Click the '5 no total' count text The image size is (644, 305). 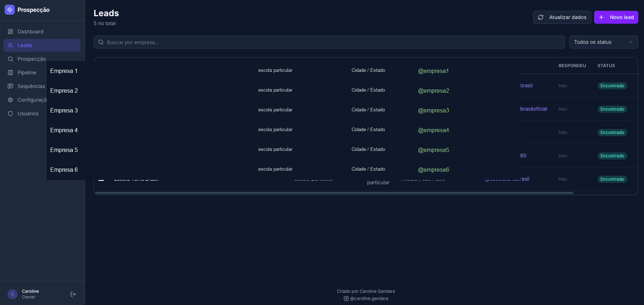pos(104,23)
